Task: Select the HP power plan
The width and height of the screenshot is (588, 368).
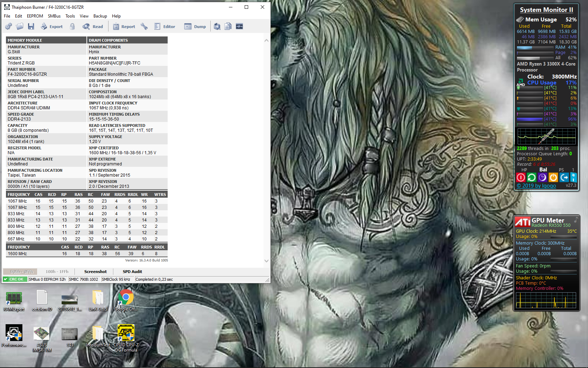Action: pos(524,170)
